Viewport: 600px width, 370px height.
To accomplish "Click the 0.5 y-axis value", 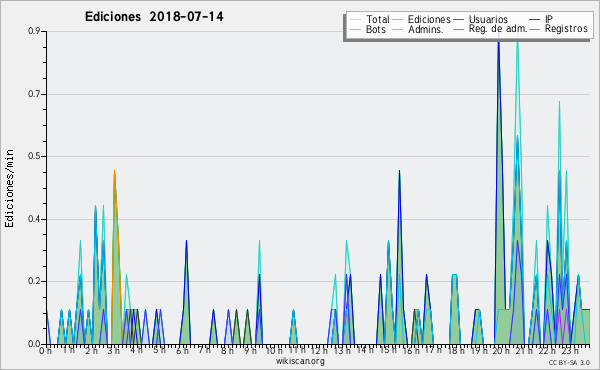I will [x=34, y=156].
